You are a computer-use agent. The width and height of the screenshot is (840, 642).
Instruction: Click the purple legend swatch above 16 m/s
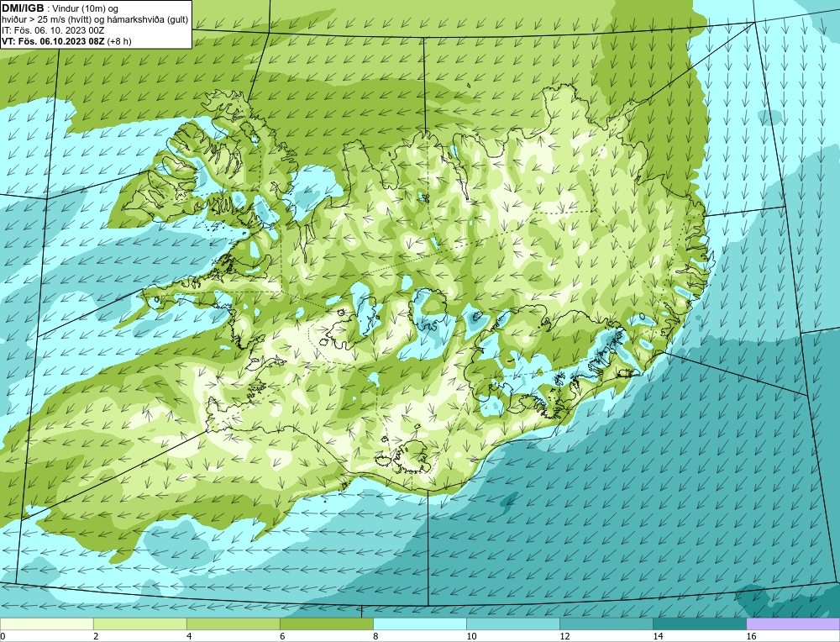[793, 624]
